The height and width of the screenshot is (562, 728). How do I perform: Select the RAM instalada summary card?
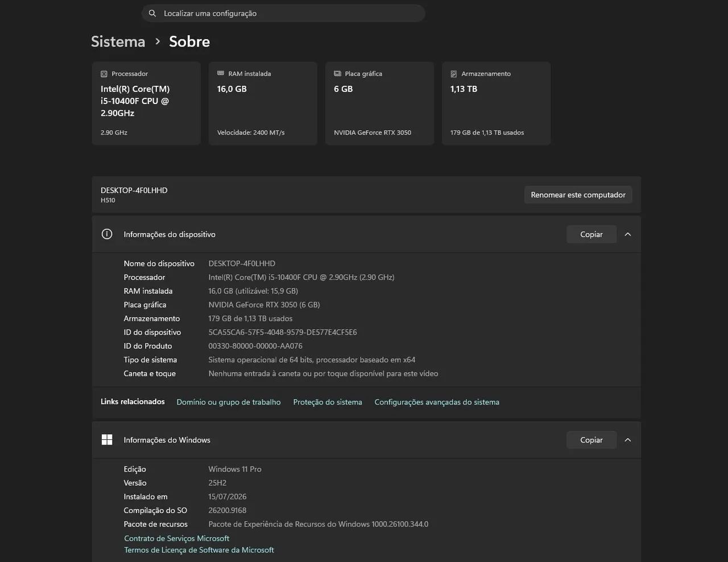coord(263,103)
